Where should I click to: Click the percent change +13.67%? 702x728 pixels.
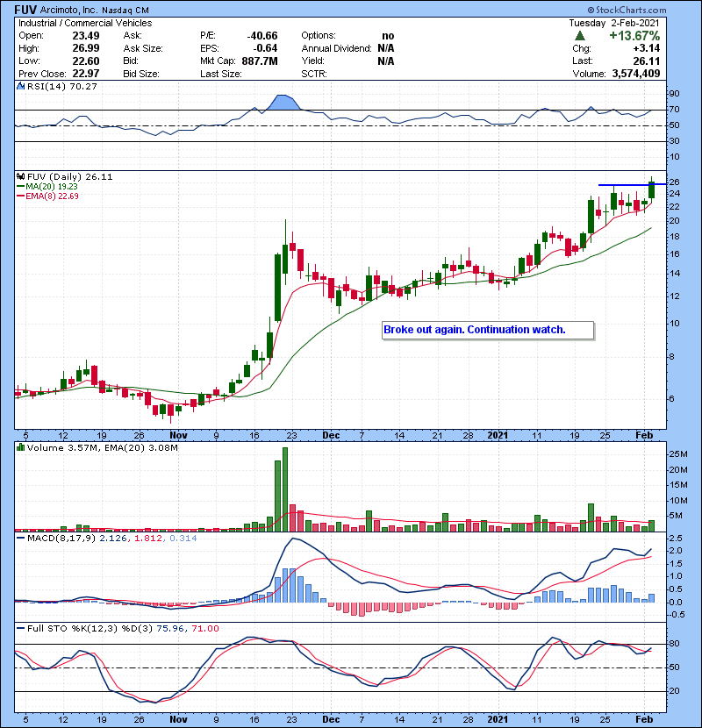tap(634, 36)
